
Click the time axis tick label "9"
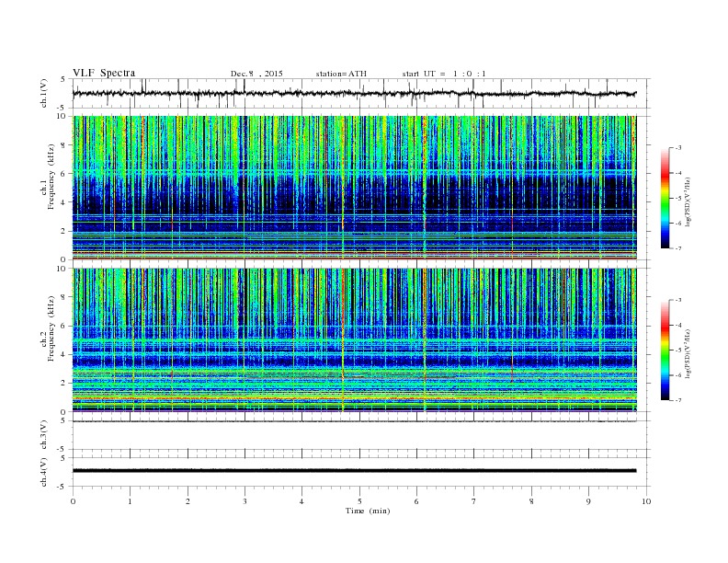pos(588,501)
